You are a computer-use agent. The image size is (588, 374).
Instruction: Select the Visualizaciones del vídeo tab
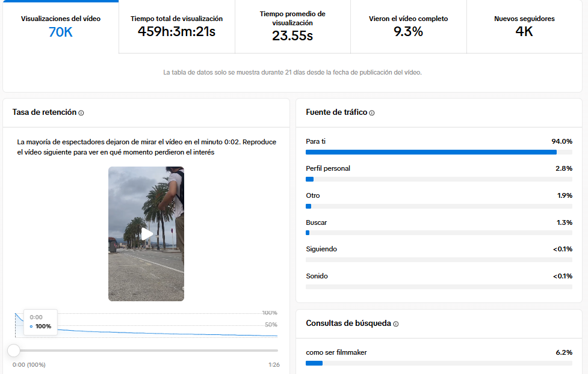[x=61, y=26]
